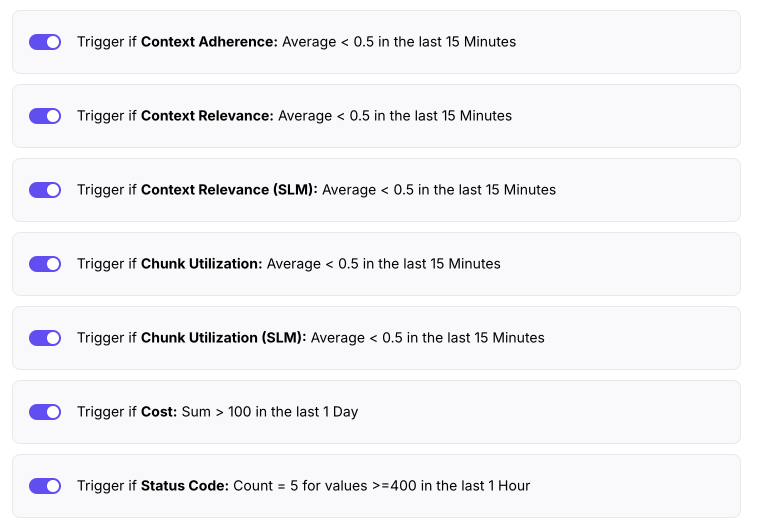Viewport: 762px width, 532px height.
Task: Disable the Chunk Utilization trigger toggle
Action: 44,264
